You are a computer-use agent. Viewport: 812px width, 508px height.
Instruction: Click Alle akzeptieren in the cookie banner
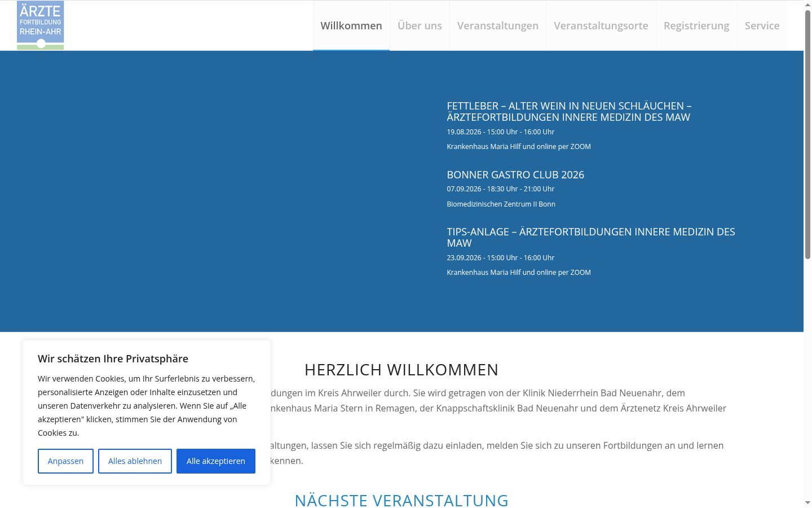click(x=216, y=461)
